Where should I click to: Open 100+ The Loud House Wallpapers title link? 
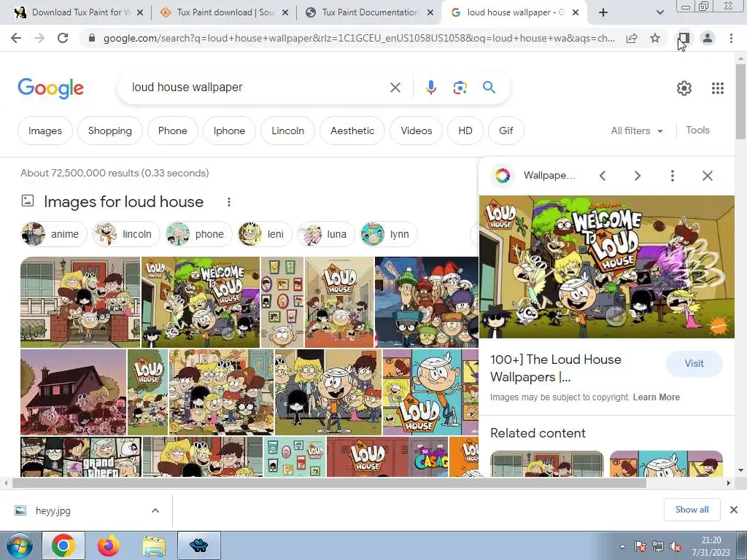point(556,368)
